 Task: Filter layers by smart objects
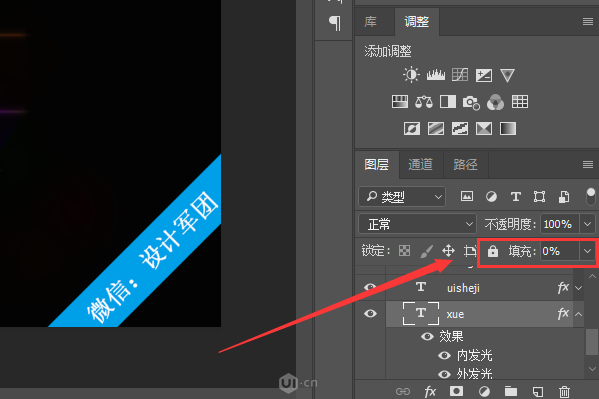(x=564, y=196)
